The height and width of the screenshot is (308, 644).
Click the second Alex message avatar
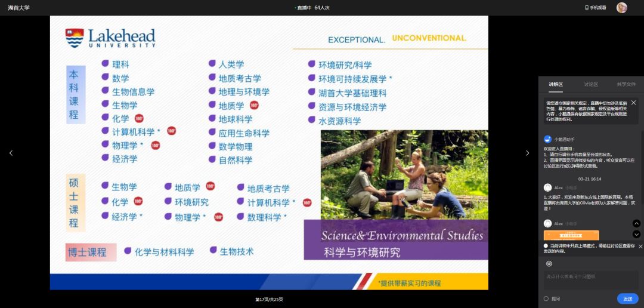[547, 223]
